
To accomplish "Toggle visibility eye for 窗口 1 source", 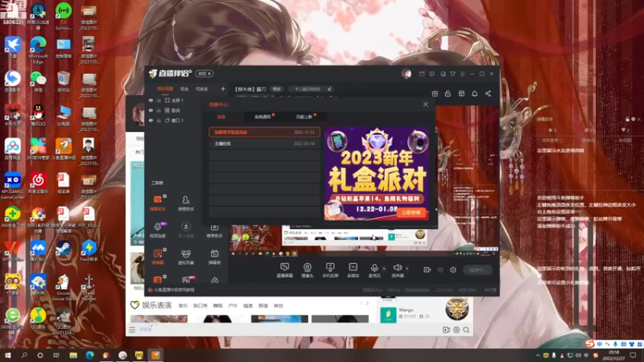I will [151, 121].
